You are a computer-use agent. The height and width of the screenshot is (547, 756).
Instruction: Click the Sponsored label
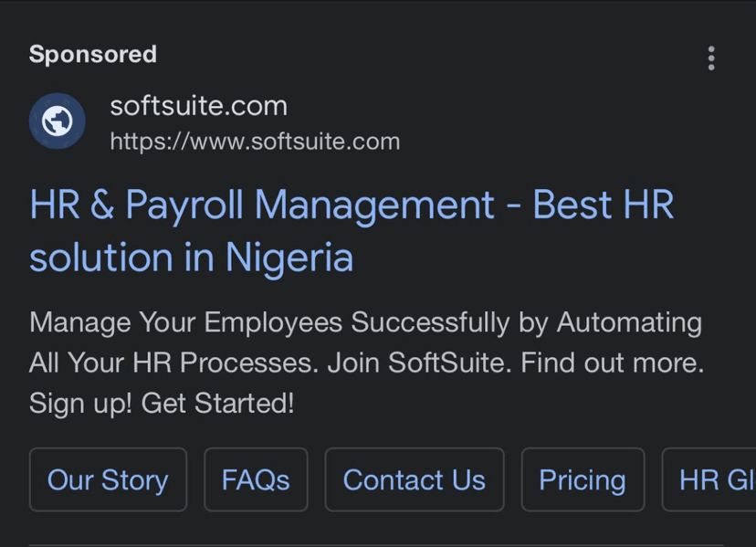(x=92, y=54)
